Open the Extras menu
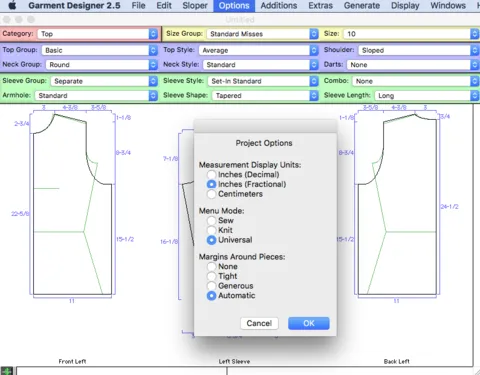 tap(320, 5)
